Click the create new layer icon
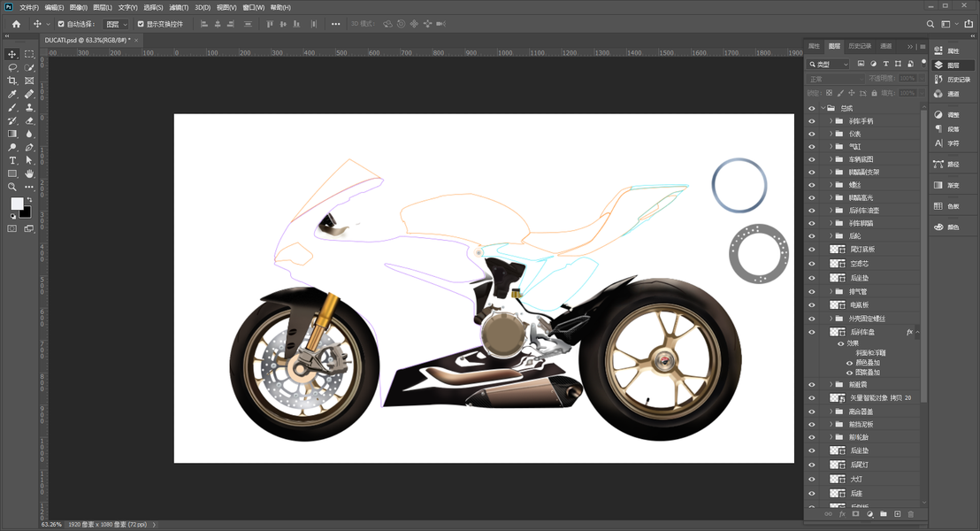 (x=898, y=514)
